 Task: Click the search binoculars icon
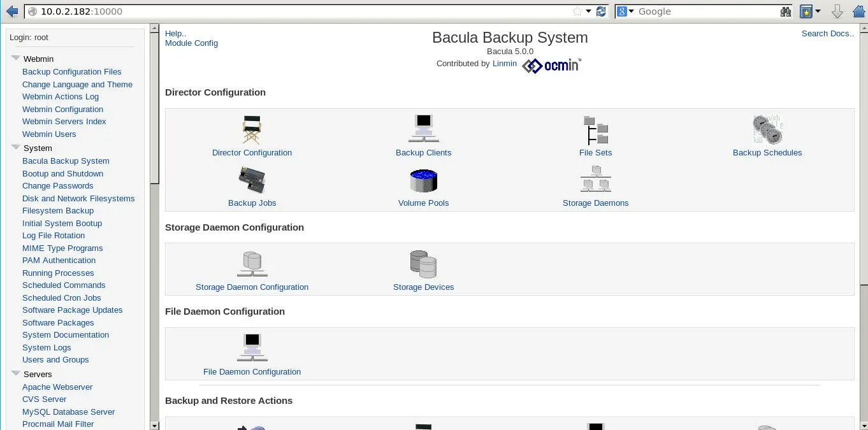(x=786, y=11)
